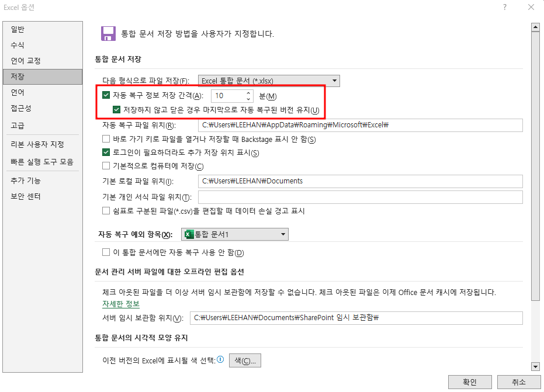This screenshot has width=544, height=392.
Task: Click the info icon beside 색 선택
Action: coord(220,359)
